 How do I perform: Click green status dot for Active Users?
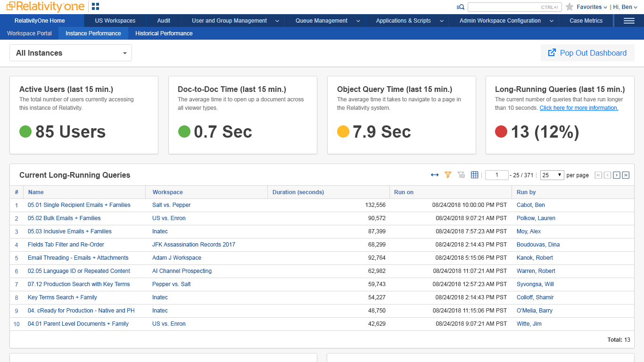[x=25, y=132]
